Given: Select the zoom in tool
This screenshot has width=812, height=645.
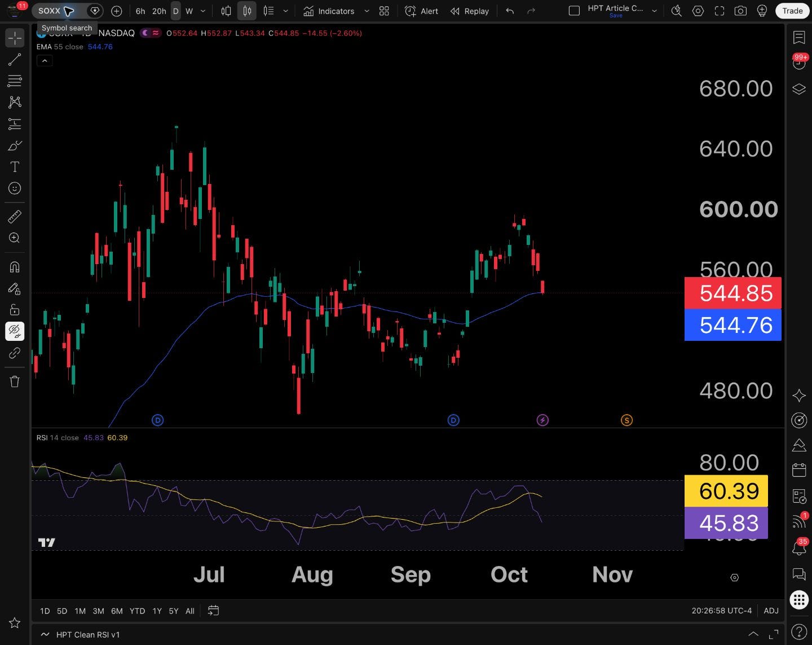Looking at the screenshot, I should (15, 238).
